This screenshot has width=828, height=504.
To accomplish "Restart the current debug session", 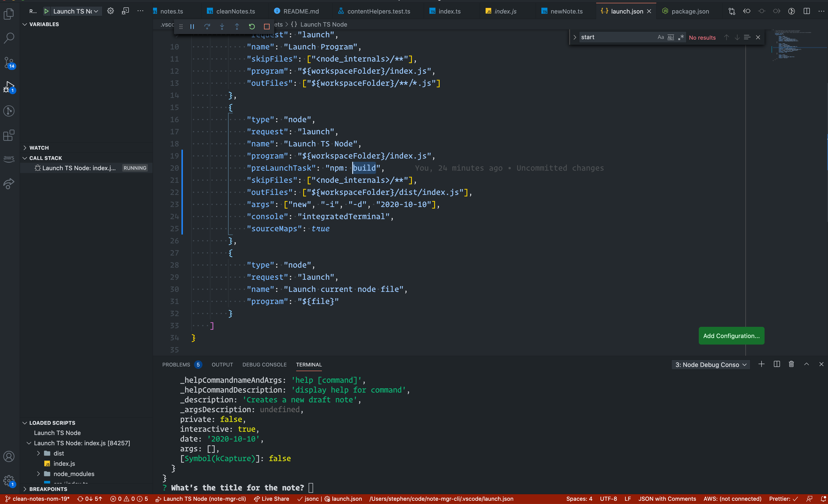I will tap(252, 27).
